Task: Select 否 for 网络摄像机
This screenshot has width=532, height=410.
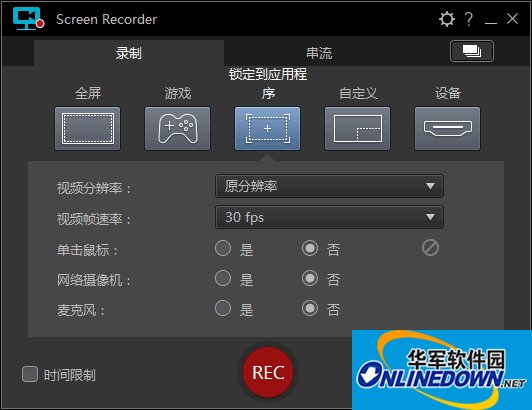Action: 310,278
